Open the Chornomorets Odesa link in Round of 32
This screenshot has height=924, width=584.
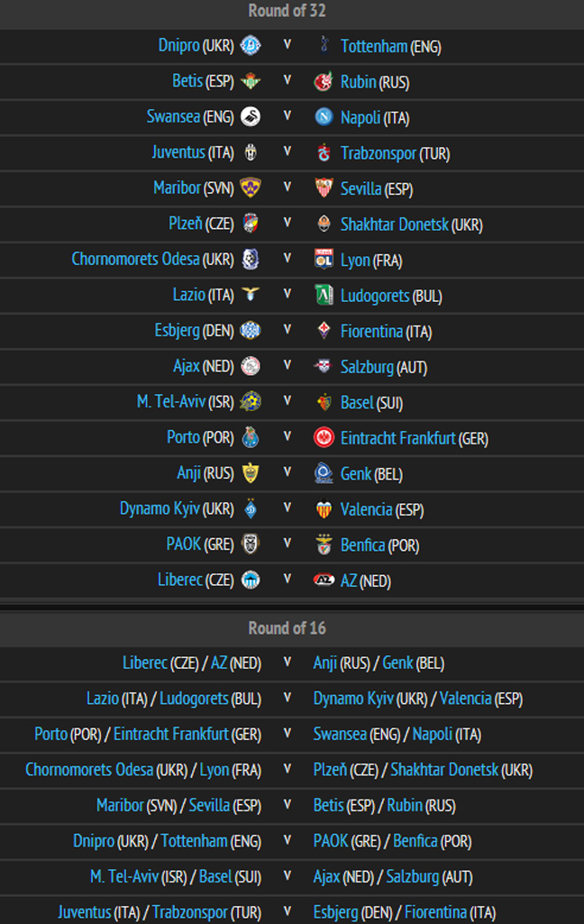(135, 260)
